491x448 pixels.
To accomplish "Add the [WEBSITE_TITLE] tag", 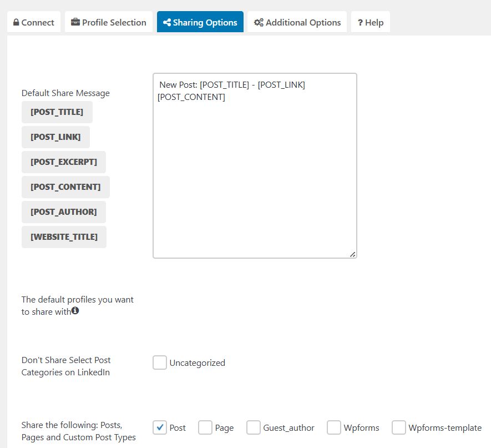I will coord(64,237).
